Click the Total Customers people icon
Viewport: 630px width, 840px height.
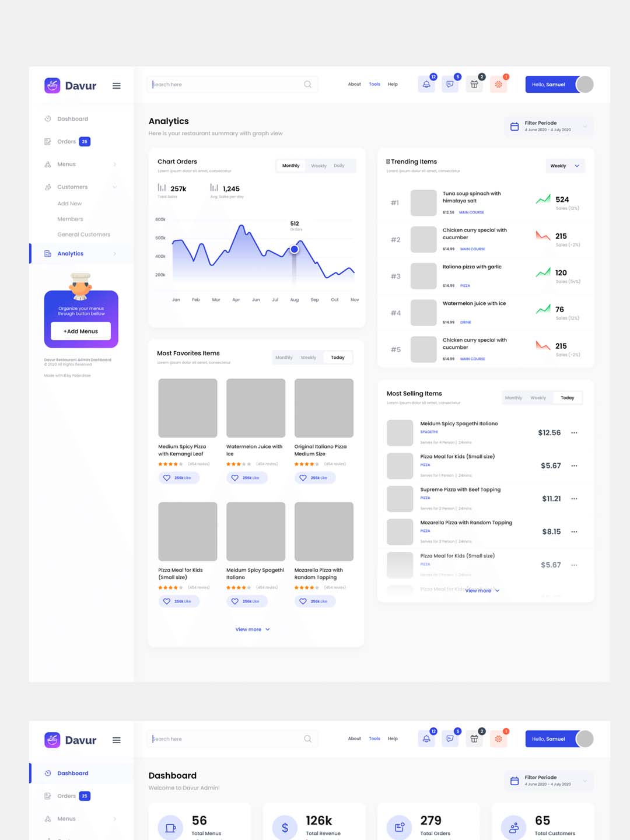513,827
